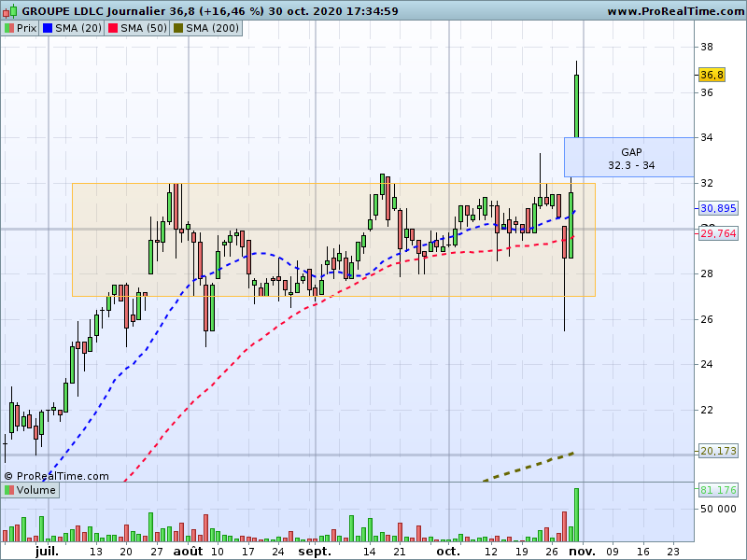
Task: Click the candlestick icon beside GROUPE LDLC title
Action: coord(10,10)
